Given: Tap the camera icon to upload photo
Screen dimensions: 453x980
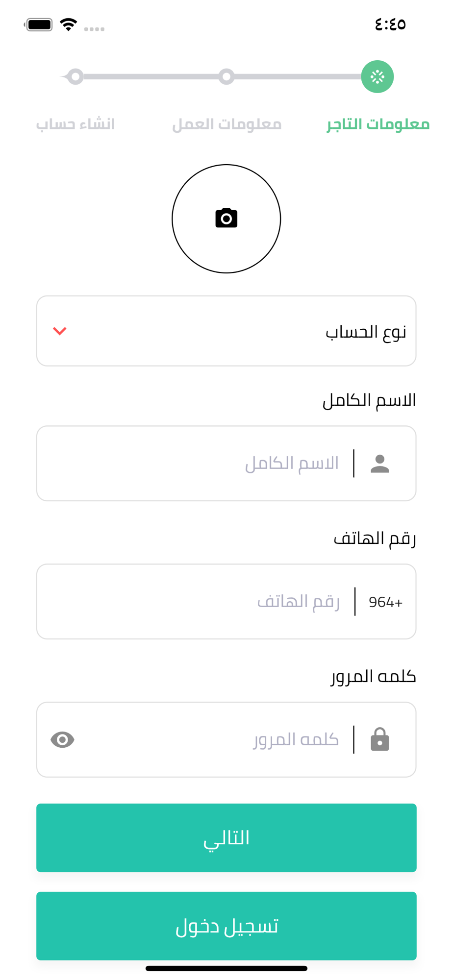Looking at the screenshot, I should (x=226, y=218).
